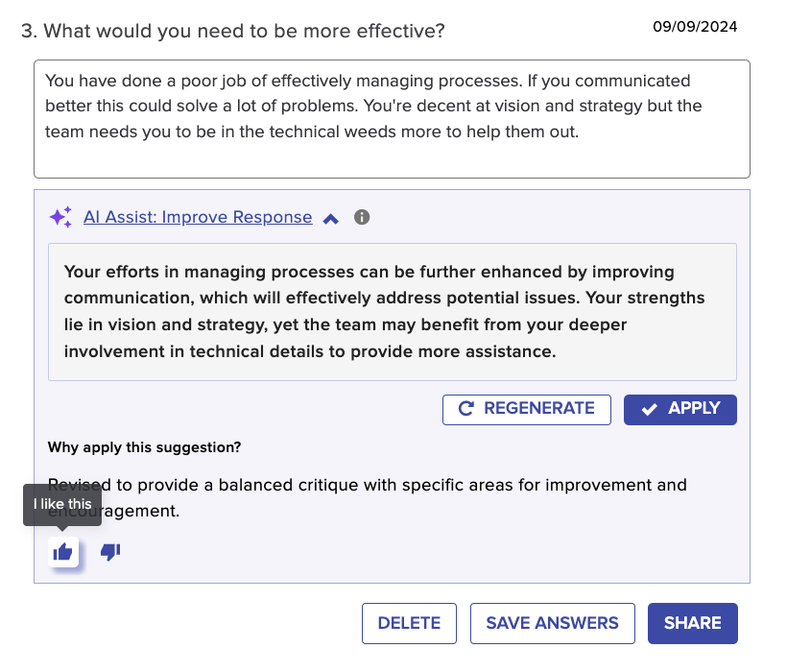Regenerate the AI suggestion
The height and width of the screenshot is (672, 787).
[527, 410]
